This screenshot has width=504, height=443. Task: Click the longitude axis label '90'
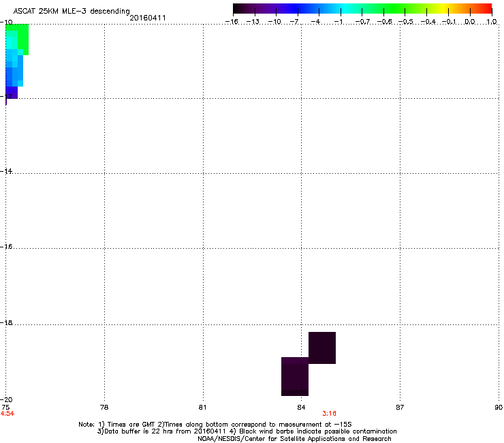(499, 408)
